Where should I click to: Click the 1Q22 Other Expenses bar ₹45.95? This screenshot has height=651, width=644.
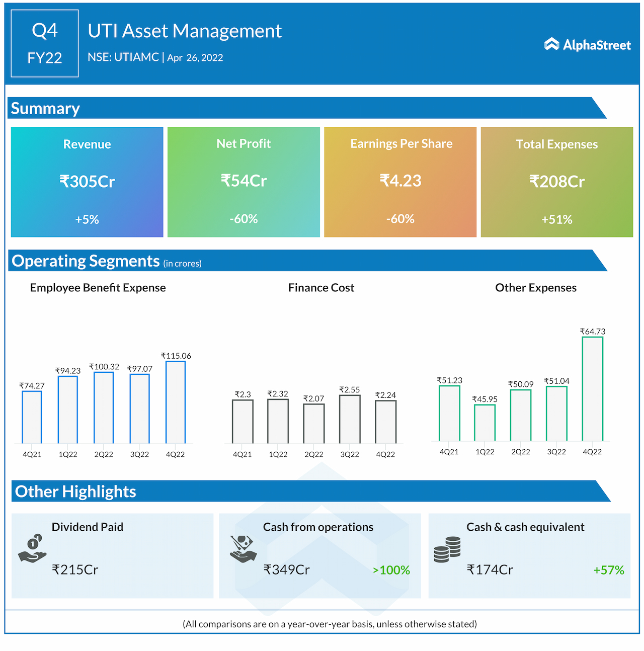tap(485, 423)
